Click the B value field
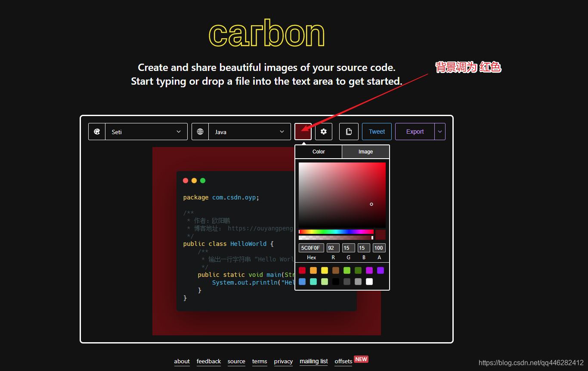588x371 pixels. pos(364,248)
